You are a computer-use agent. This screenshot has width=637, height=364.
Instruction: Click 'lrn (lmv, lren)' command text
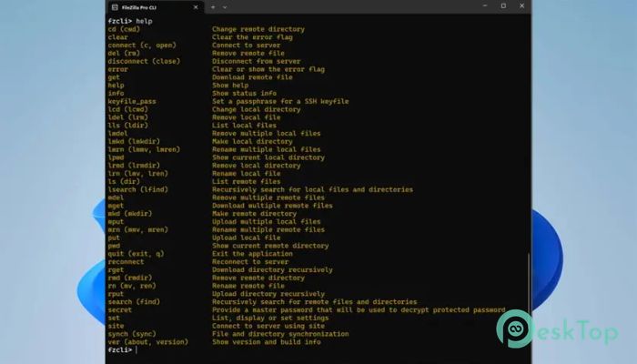point(137,174)
